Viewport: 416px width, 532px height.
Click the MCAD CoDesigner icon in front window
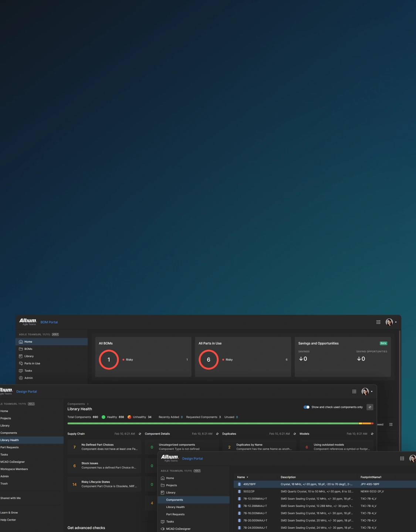[163, 529]
